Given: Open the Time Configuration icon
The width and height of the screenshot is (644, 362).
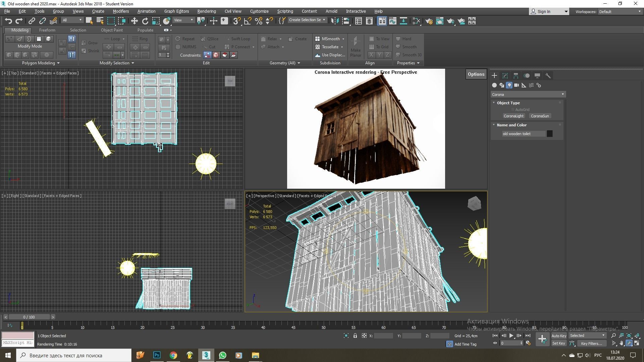Looking at the screenshot, I should point(528,343).
